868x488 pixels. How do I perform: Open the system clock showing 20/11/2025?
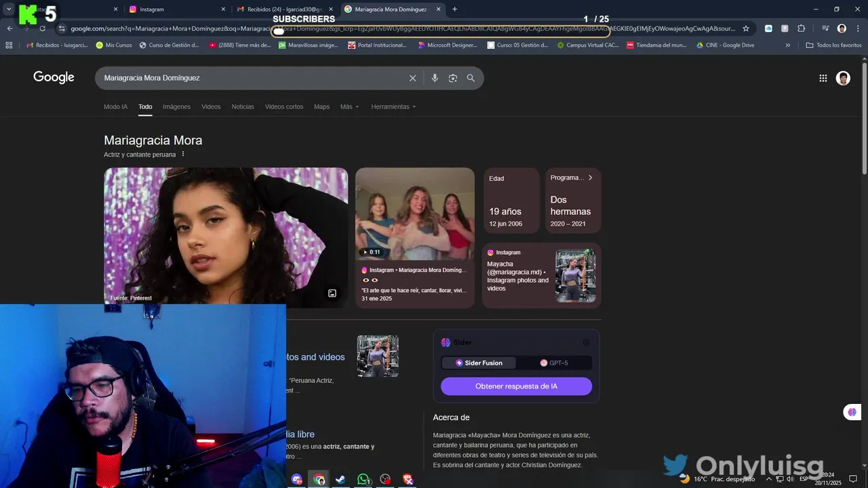pos(827,479)
